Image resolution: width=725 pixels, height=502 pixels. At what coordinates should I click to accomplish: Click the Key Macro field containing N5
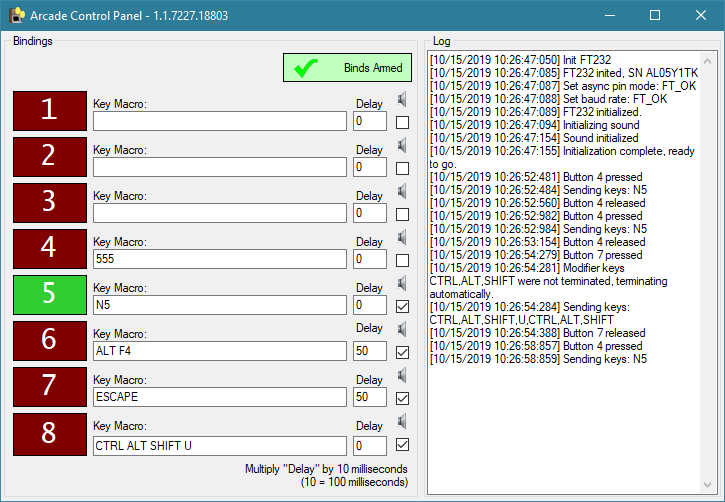coord(220,305)
